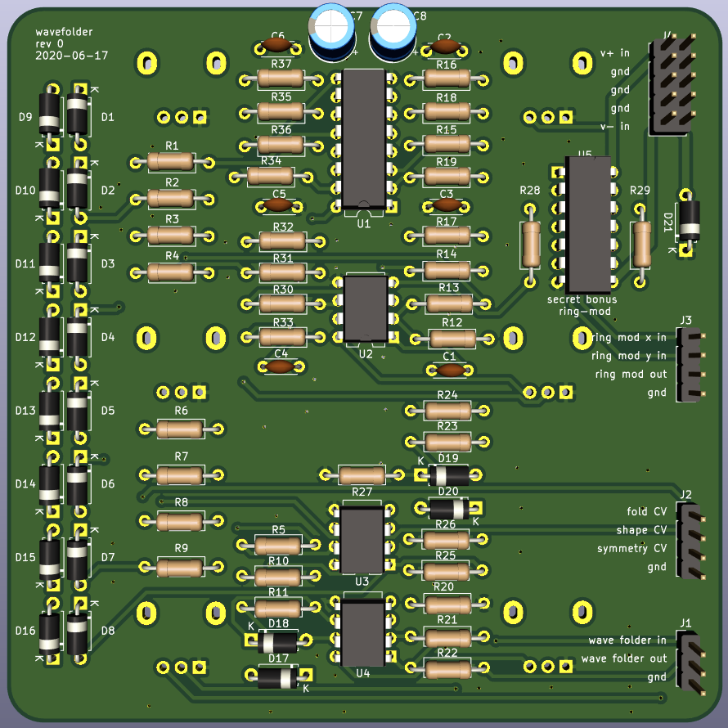Select diode D20 body
This screenshot has width=728, height=728.
point(449,509)
